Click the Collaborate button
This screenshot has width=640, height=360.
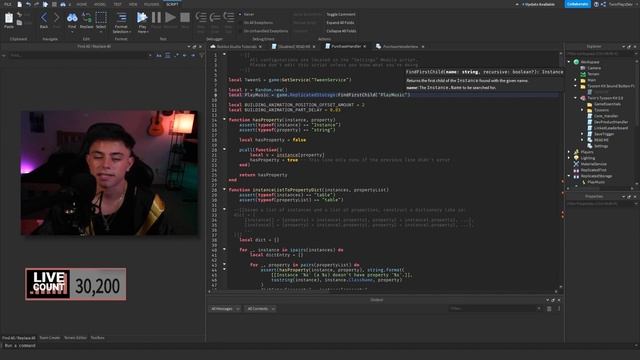577,4
